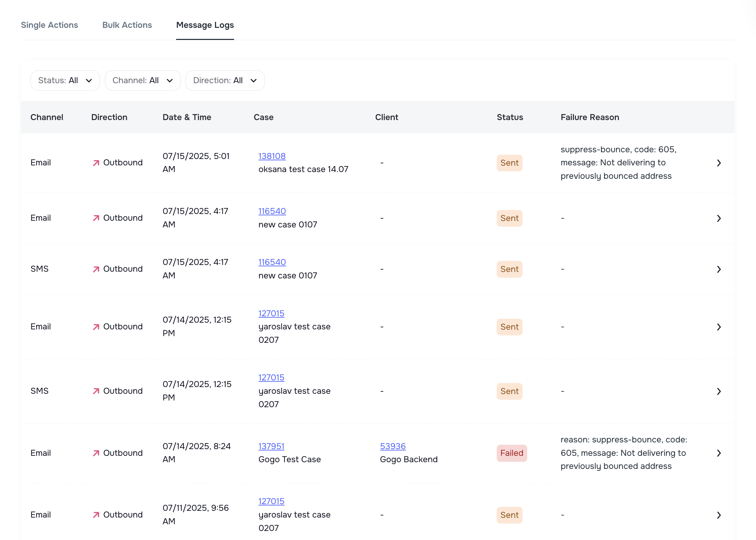756x540 pixels.
Task: Click the Failed status badge
Action: (511, 453)
